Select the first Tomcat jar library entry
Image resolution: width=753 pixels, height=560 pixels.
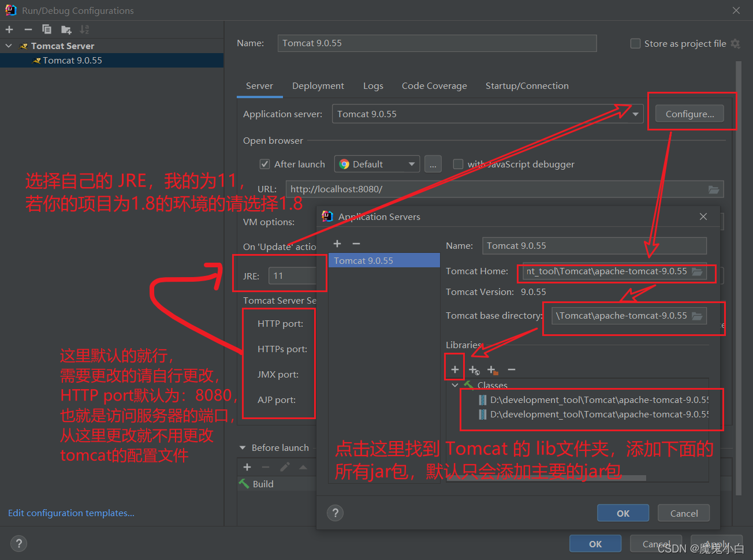pyautogui.click(x=594, y=400)
